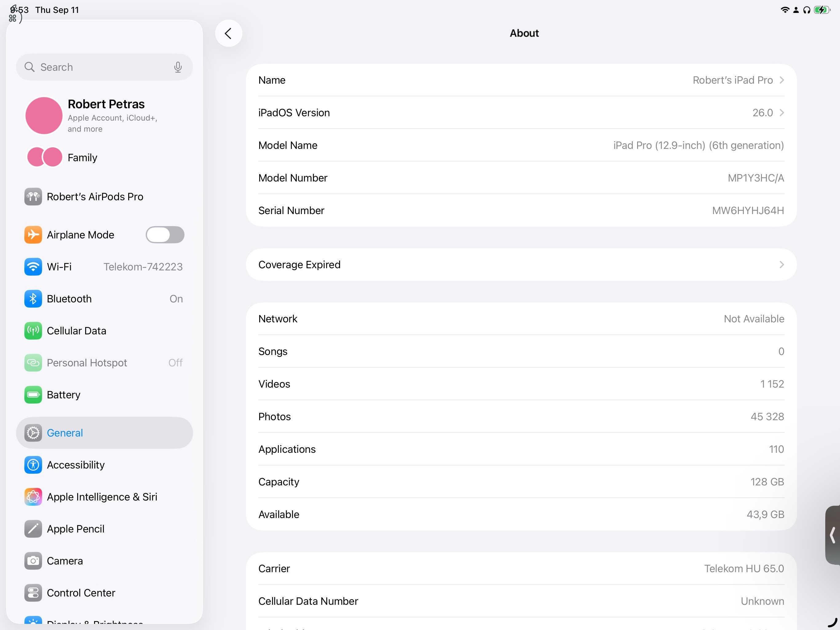Tap the side slide-over handle arrow
Viewport: 840px width, 630px height.
pyautogui.click(x=832, y=535)
